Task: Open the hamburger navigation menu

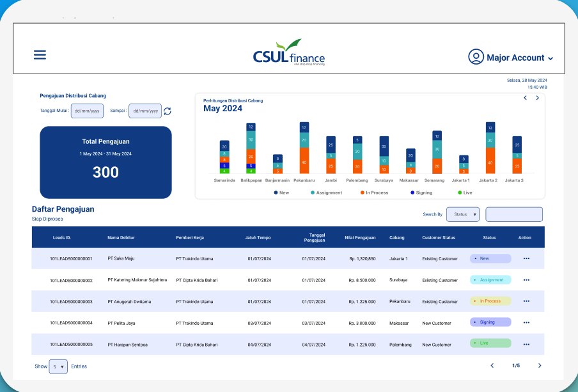Action: (x=40, y=55)
